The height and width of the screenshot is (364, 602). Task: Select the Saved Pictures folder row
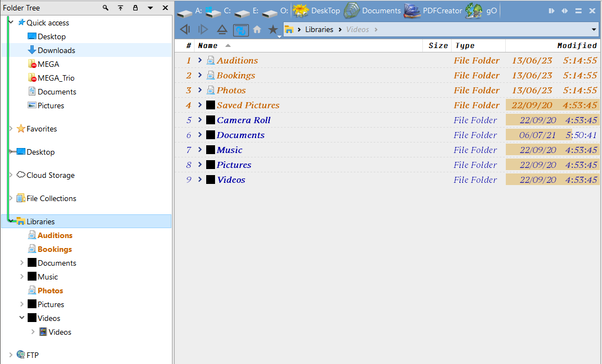tap(248, 105)
